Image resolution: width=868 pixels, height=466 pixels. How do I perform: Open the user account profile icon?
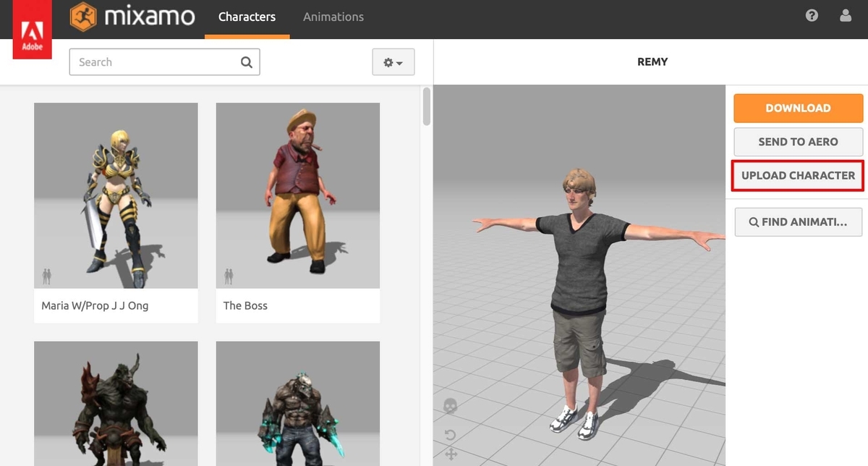click(846, 15)
